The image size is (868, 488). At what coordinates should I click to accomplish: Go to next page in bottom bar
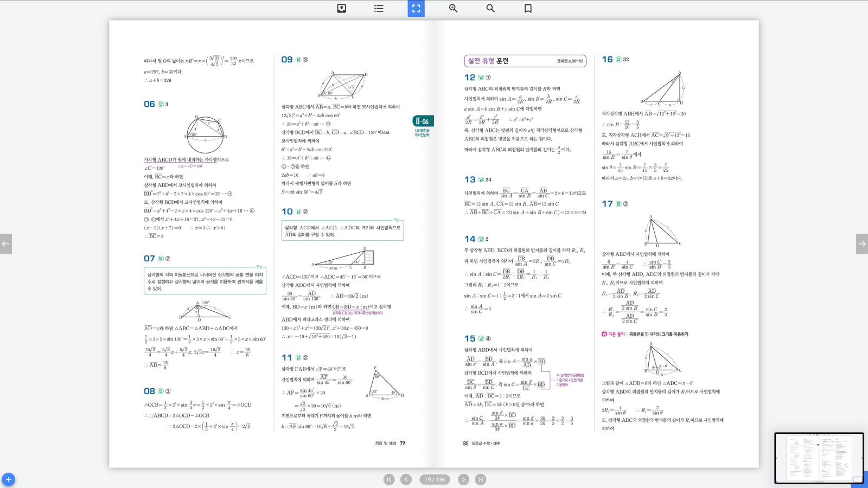coord(463,479)
